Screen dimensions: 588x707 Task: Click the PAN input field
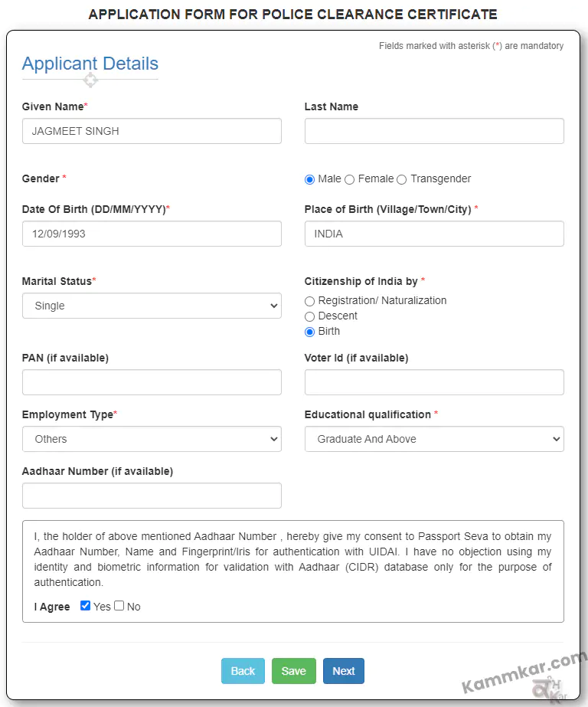coord(152,382)
